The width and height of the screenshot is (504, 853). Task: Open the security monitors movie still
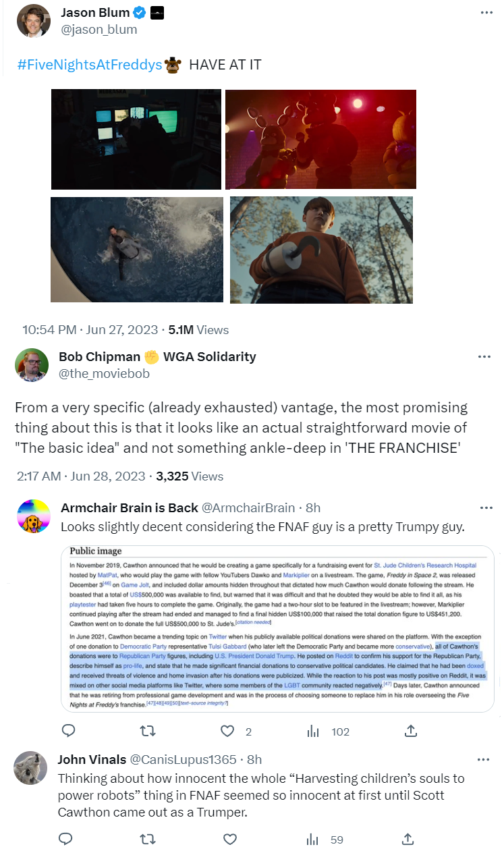tap(136, 139)
